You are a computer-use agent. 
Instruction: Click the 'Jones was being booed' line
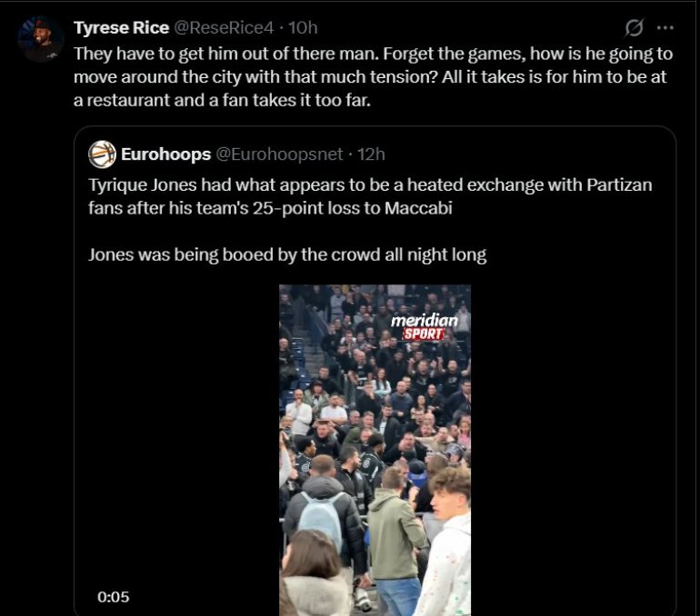pos(287,254)
